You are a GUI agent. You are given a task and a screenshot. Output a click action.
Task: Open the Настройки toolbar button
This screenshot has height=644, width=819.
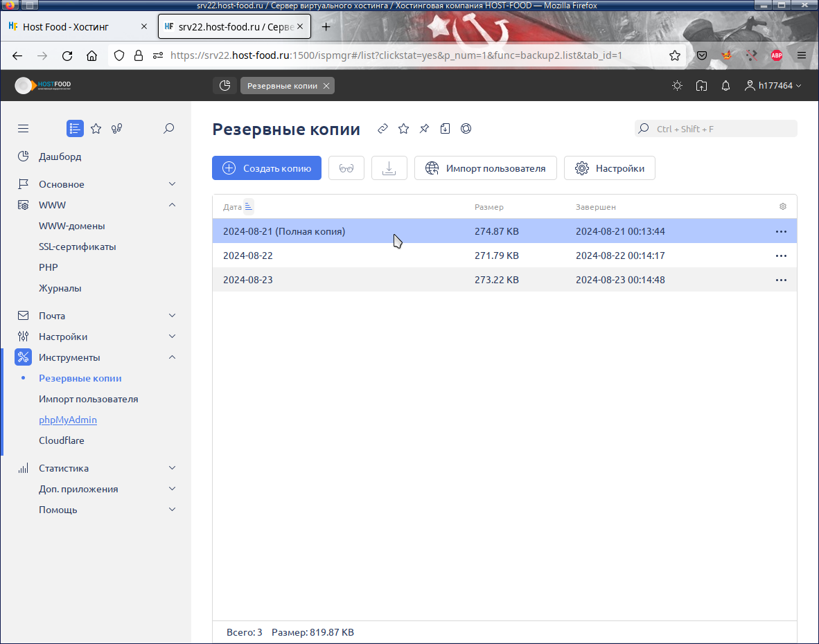click(610, 168)
